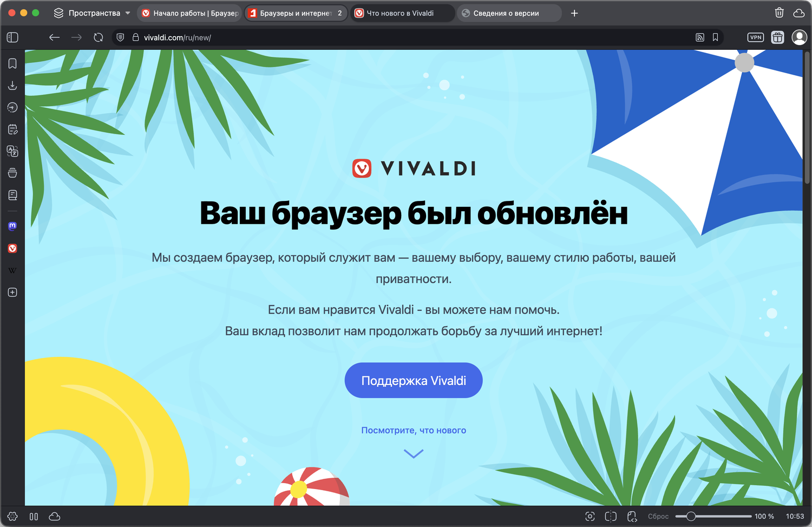Open the Reading List side panel
Screen dimensions: 812x527
coord(12,195)
